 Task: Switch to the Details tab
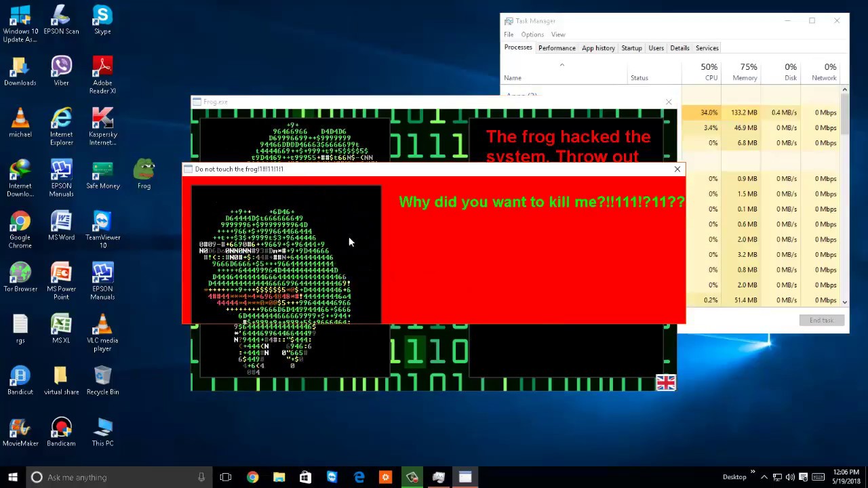tap(679, 48)
